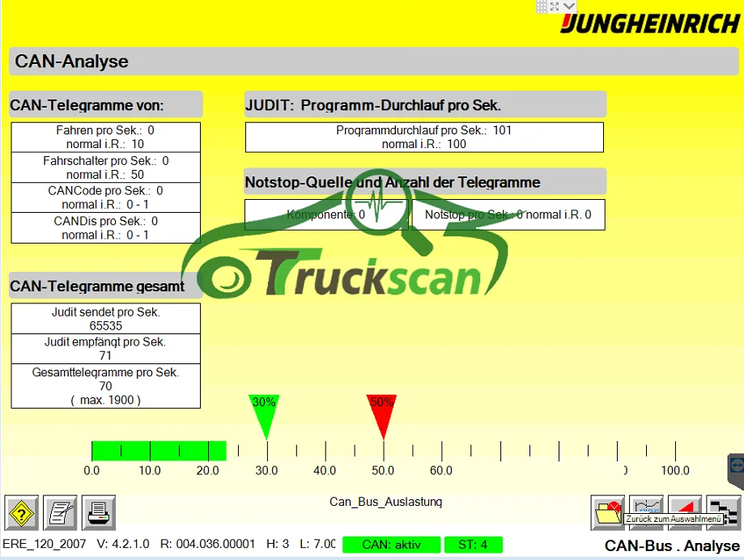
Task: Click 'Notstop-Quelle und Anzahl der Telegramme' header
Action: click(425, 181)
